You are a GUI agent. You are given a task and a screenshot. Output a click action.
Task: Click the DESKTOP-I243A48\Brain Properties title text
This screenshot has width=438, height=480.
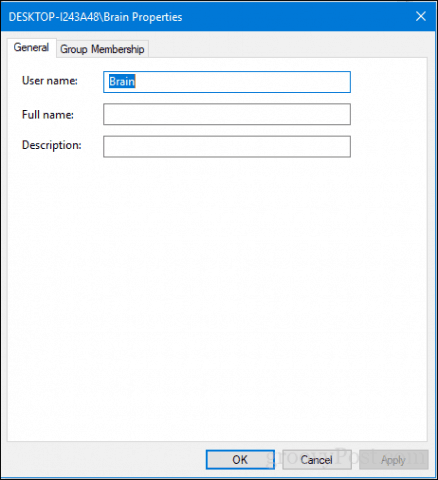coord(95,17)
